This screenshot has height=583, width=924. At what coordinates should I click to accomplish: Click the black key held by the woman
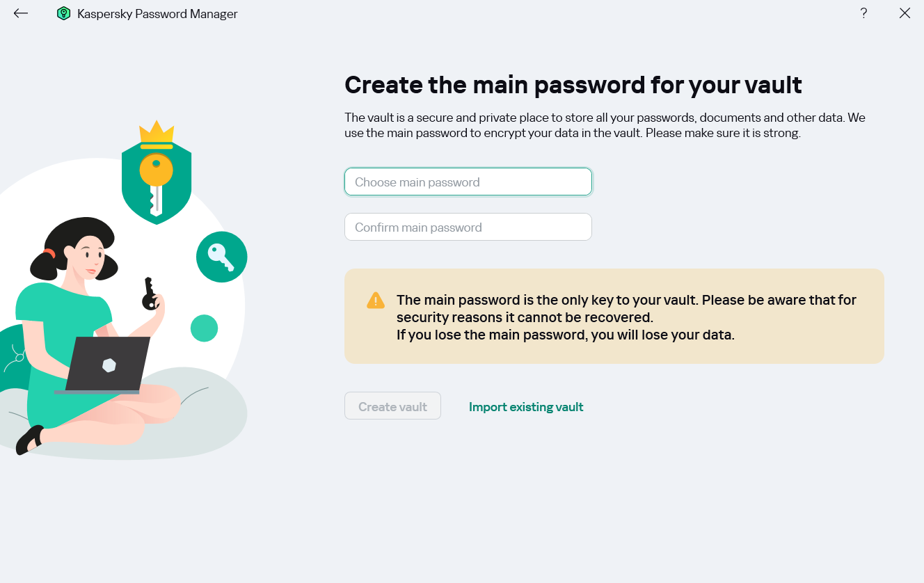click(x=150, y=294)
